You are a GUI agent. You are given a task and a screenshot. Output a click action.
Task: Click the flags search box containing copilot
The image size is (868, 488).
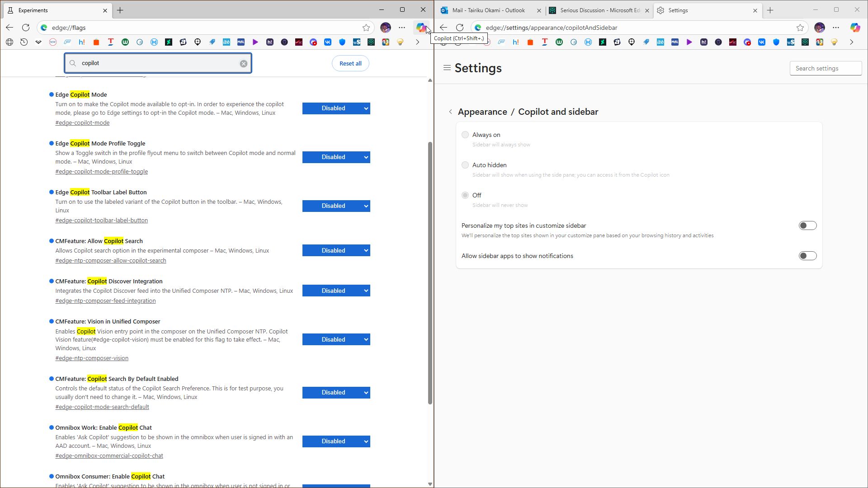(158, 63)
